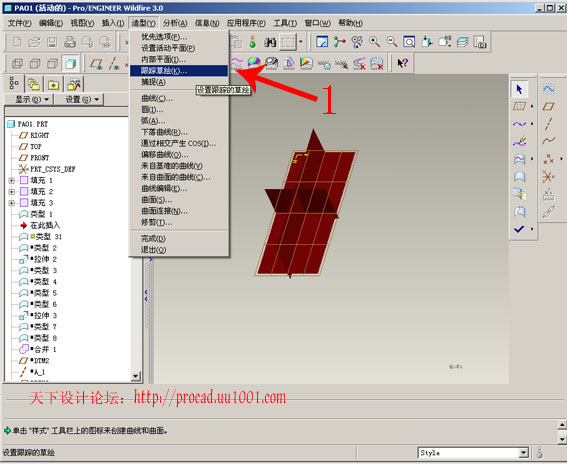Click the datum plane tool icon
Viewport: 567px width, 464px height.
pos(549,106)
